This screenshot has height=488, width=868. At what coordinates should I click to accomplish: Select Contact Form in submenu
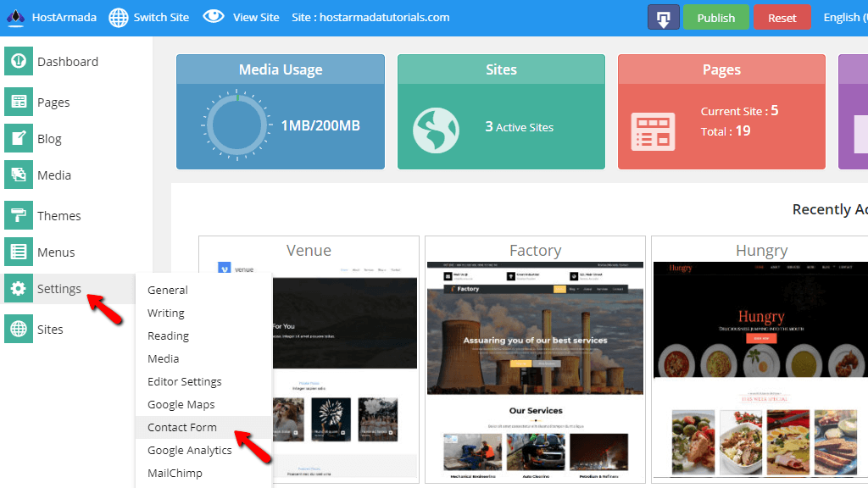181,427
